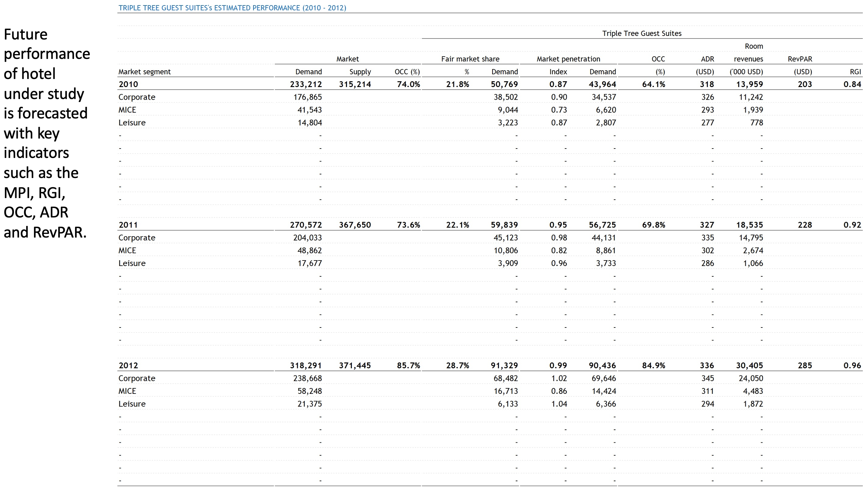Click 2010 RevPAR value 203
The image size is (868, 488).
(805, 84)
